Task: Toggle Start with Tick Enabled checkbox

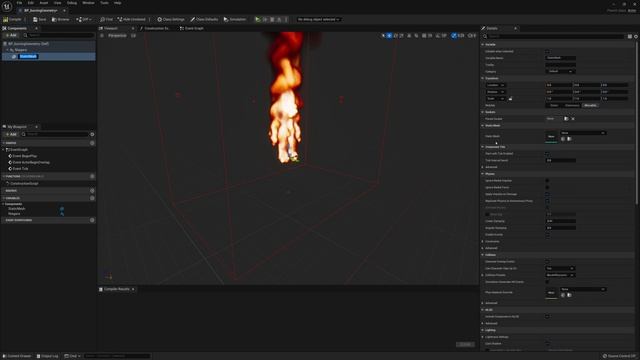Action: pyautogui.click(x=547, y=153)
